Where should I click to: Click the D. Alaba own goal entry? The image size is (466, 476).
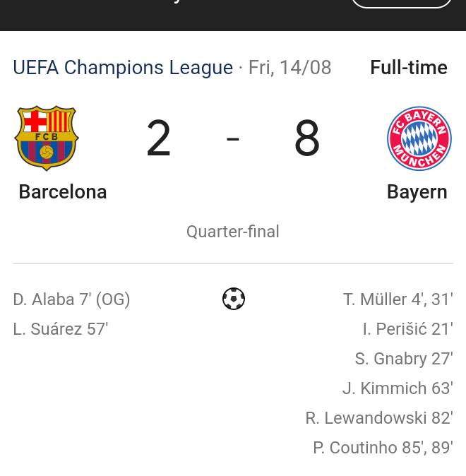71,299
